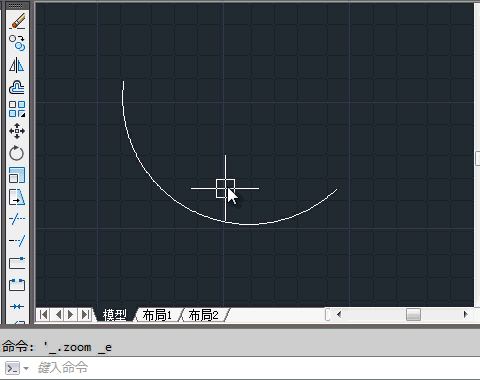Select the Copy objects tool
The image size is (480, 380).
[17, 43]
